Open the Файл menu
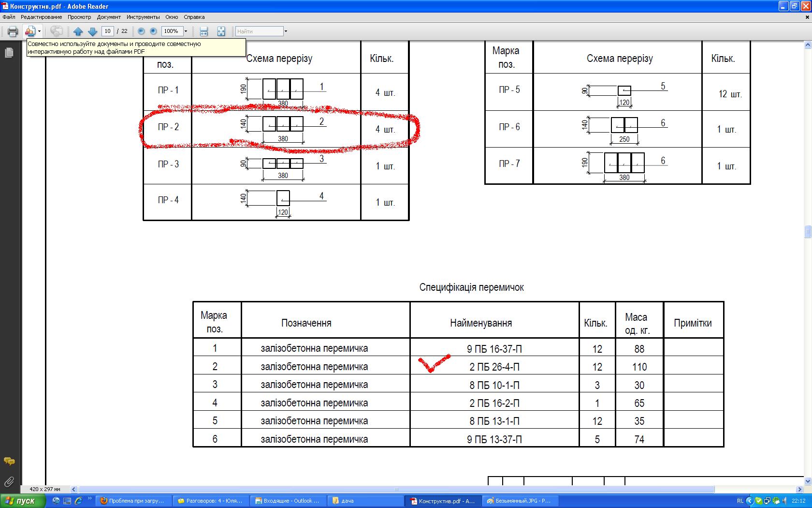812x508 pixels. (x=9, y=17)
